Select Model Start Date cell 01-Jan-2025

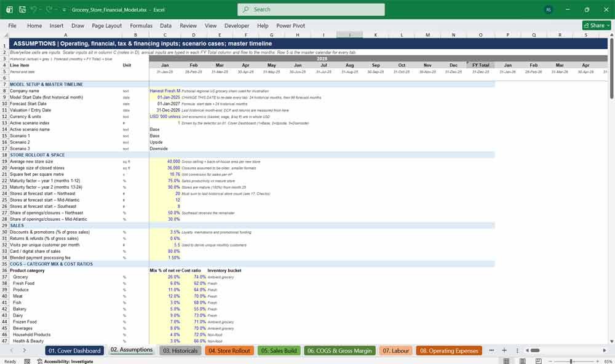(165, 97)
